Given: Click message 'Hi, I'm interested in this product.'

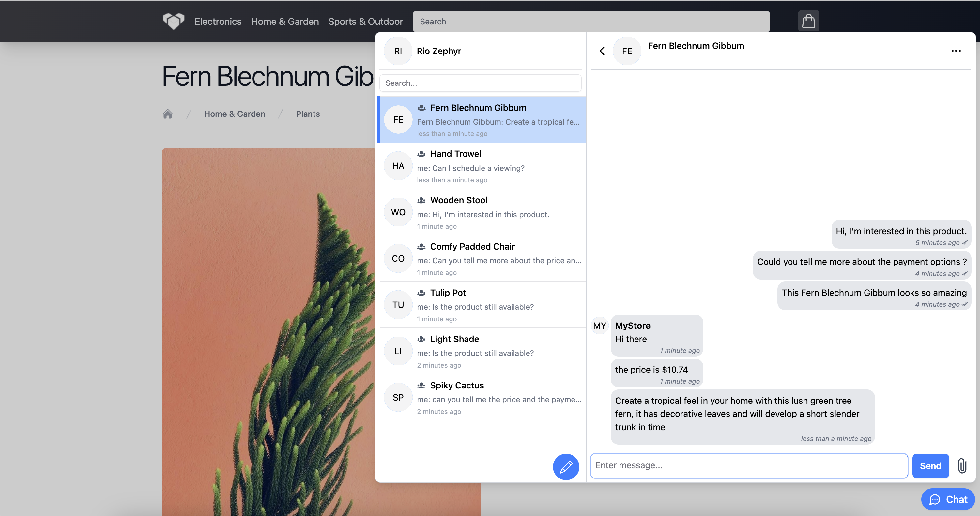Looking at the screenshot, I should (x=901, y=234).
